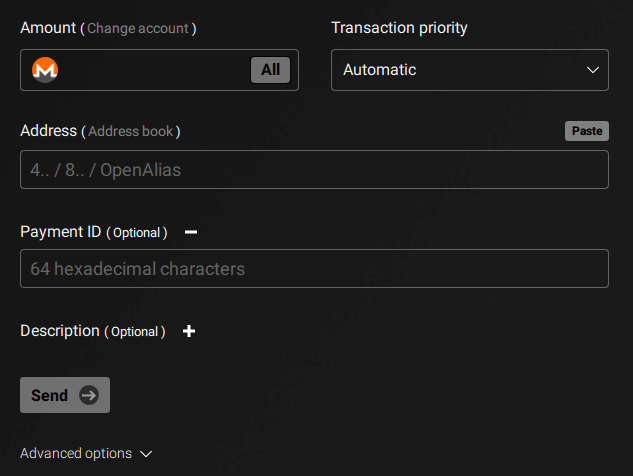Open the Change account link

point(138,28)
